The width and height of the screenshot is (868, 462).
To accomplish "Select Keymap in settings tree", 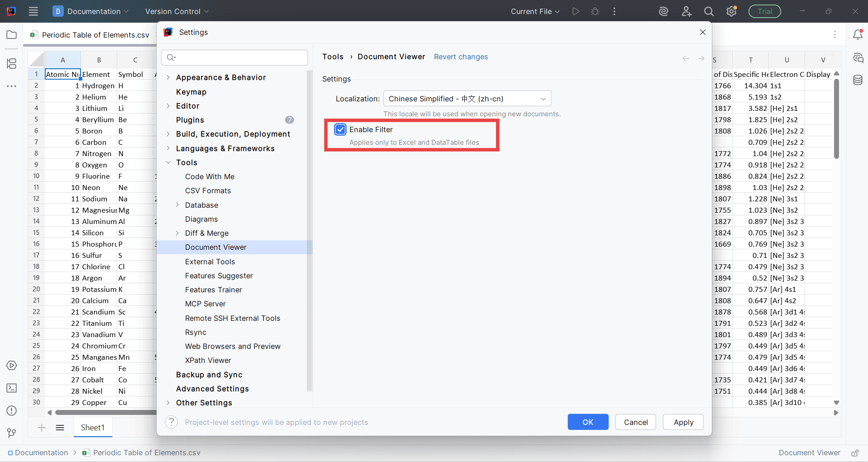I will click(191, 92).
